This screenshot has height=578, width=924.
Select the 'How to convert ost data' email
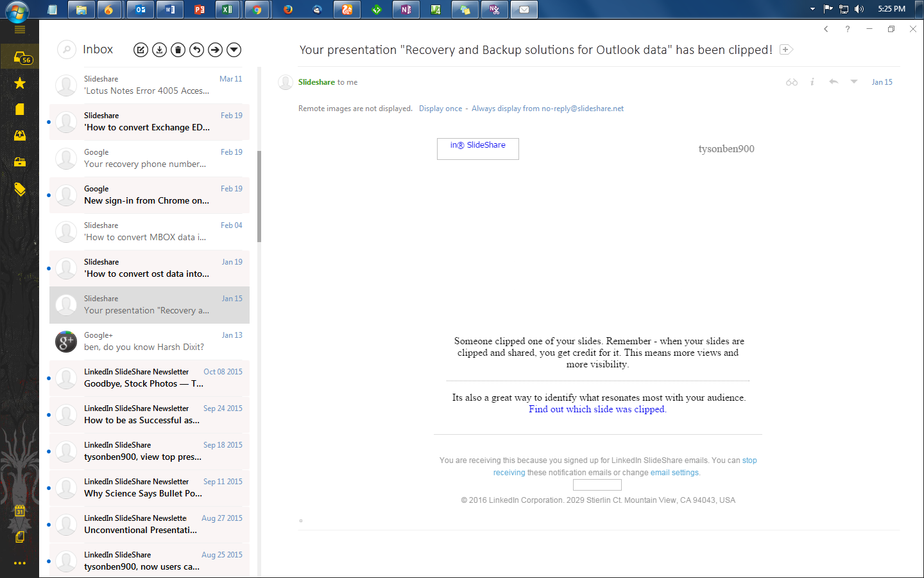pos(149,268)
